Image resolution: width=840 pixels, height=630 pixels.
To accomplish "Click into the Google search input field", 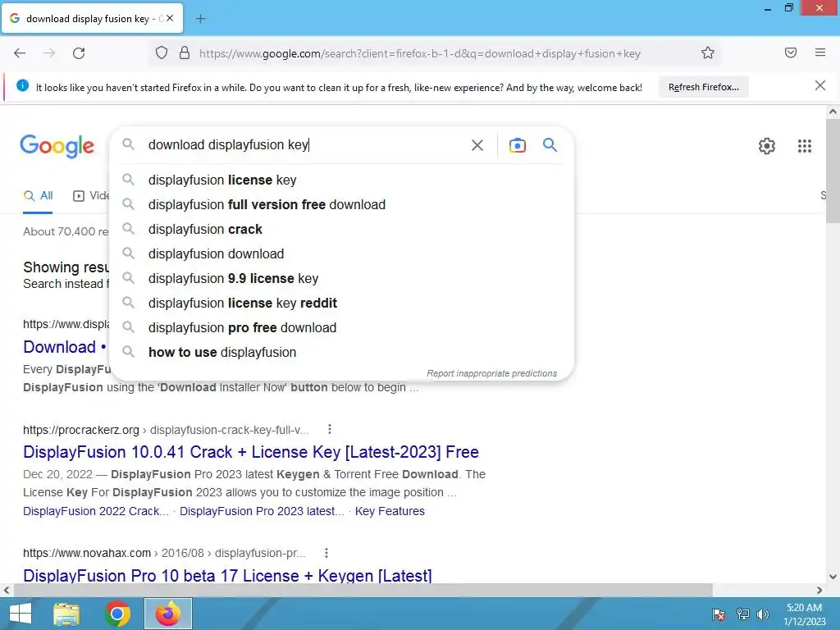I will 305,144.
